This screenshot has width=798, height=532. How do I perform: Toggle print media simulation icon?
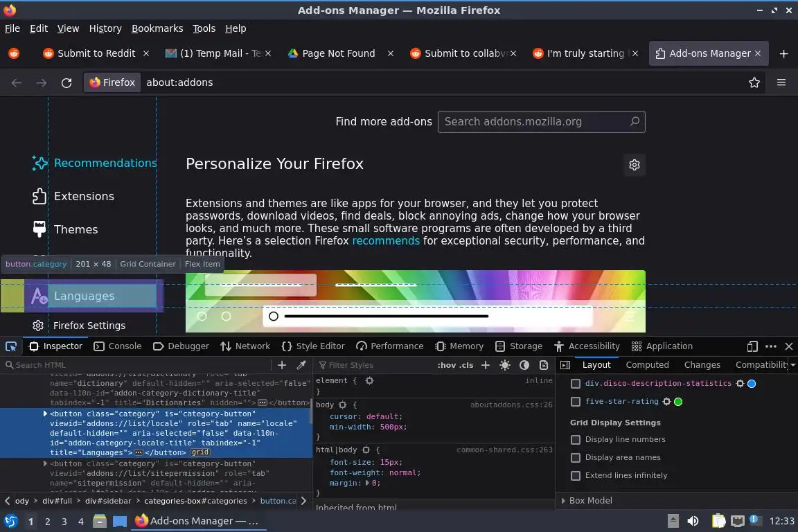(544, 365)
